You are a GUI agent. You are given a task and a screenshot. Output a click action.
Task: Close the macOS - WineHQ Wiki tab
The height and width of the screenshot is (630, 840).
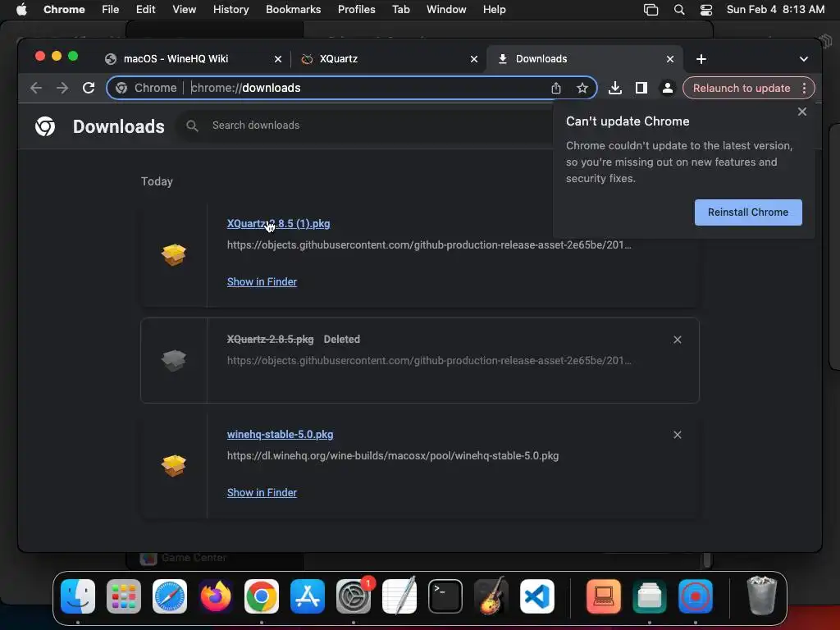(x=278, y=59)
